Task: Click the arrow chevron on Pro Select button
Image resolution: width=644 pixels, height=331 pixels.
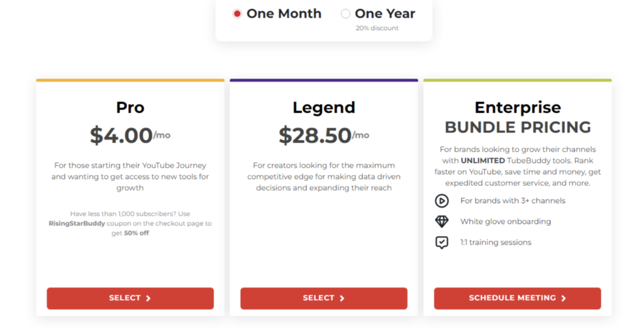Action: (148, 298)
